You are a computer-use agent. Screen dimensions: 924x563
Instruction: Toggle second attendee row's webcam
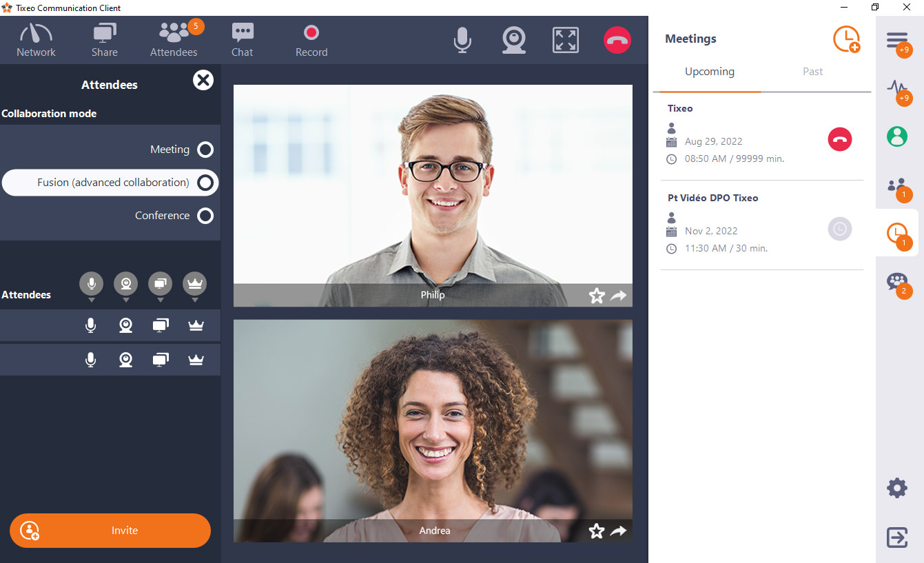click(x=125, y=359)
